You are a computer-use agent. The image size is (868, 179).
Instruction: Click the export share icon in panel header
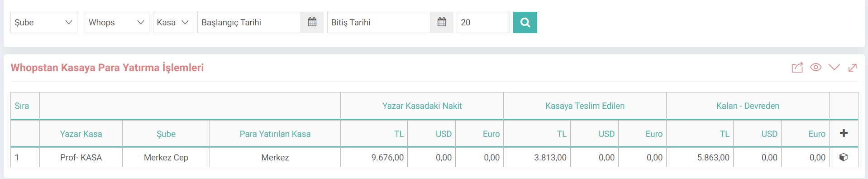(797, 68)
